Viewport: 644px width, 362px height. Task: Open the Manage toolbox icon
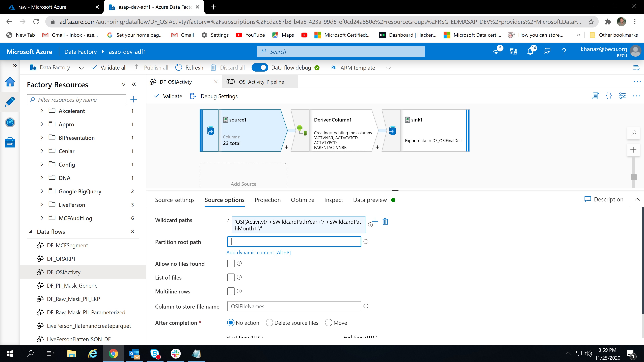[x=10, y=142]
